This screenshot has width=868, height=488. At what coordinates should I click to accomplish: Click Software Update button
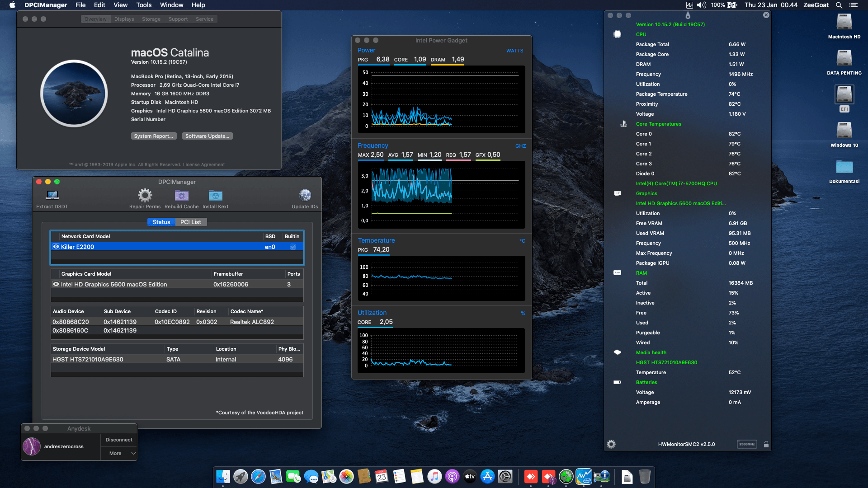(207, 136)
